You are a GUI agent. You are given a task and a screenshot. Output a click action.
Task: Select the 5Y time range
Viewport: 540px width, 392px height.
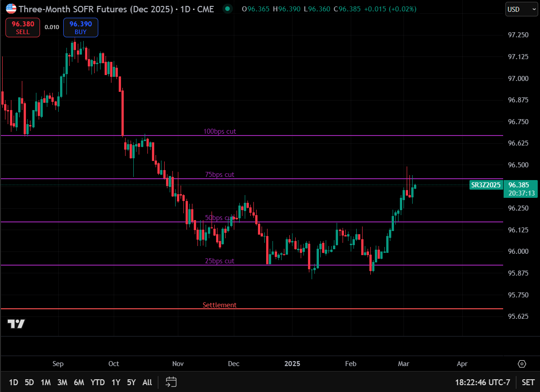pyautogui.click(x=131, y=382)
